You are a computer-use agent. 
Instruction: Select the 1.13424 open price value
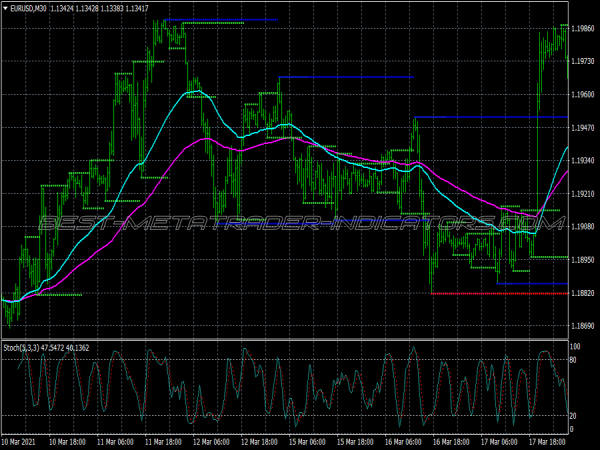[62, 8]
